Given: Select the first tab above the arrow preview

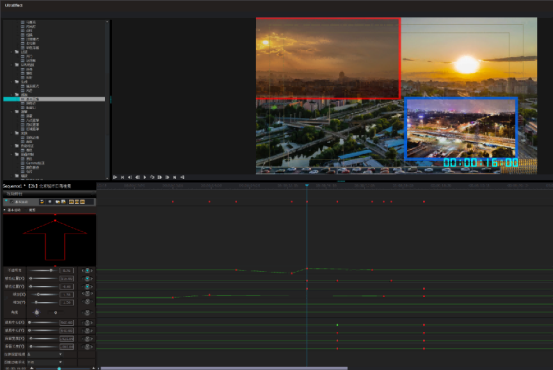Looking at the screenshot, I should pyautogui.click(x=14, y=210).
